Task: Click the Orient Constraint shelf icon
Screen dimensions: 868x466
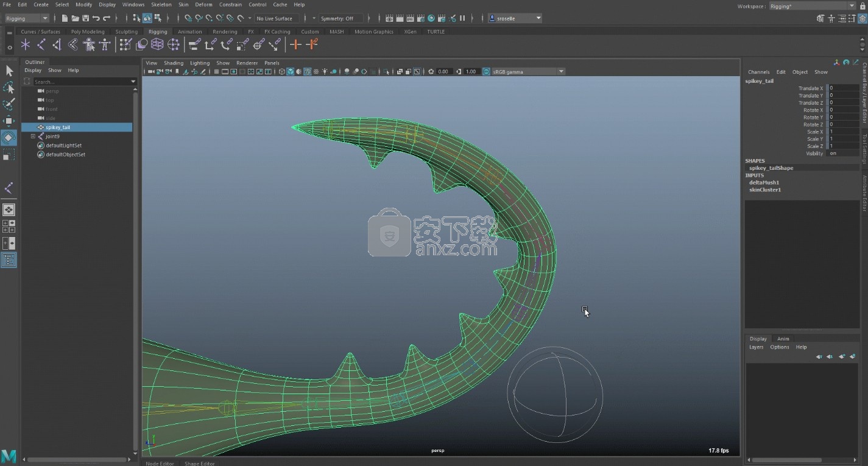Action: pos(226,44)
